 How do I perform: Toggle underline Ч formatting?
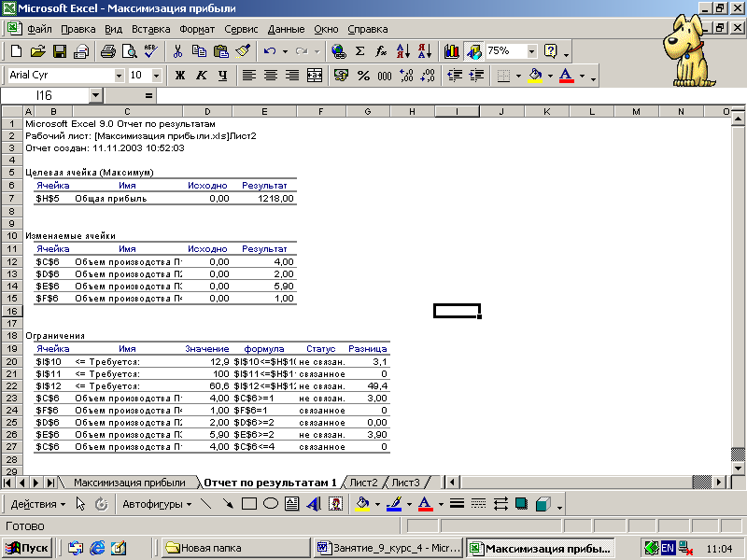tap(223, 76)
